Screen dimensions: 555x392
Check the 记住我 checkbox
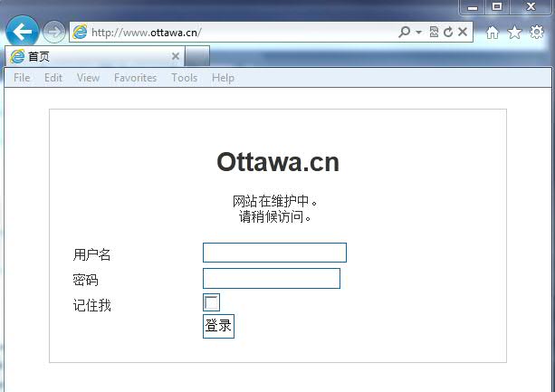[211, 302]
